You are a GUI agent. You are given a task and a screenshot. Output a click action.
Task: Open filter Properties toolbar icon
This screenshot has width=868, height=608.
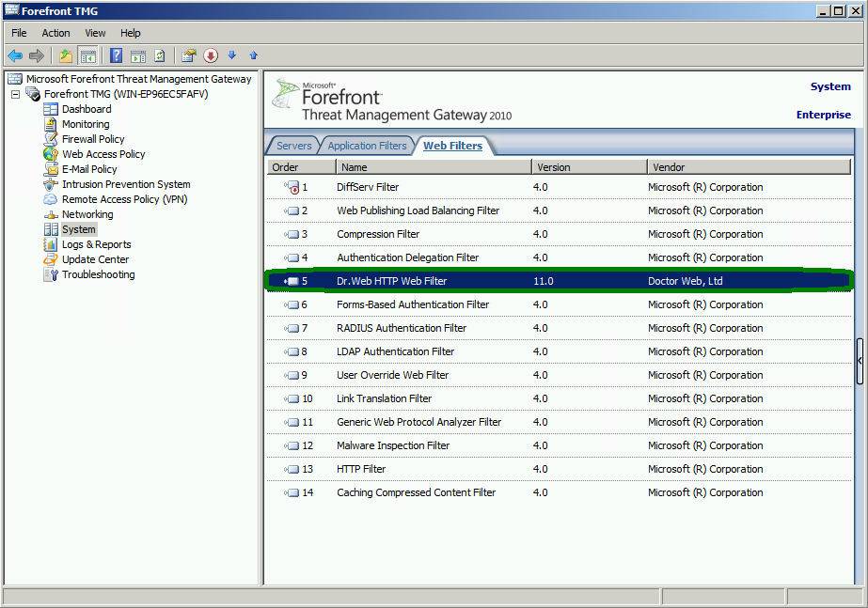coord(189,55)
